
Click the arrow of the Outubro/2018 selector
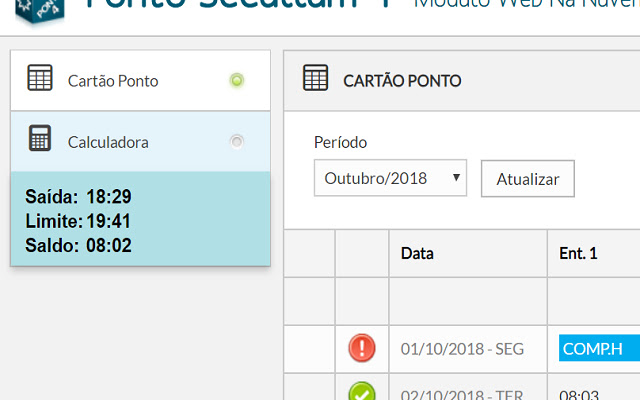(456, 178)
